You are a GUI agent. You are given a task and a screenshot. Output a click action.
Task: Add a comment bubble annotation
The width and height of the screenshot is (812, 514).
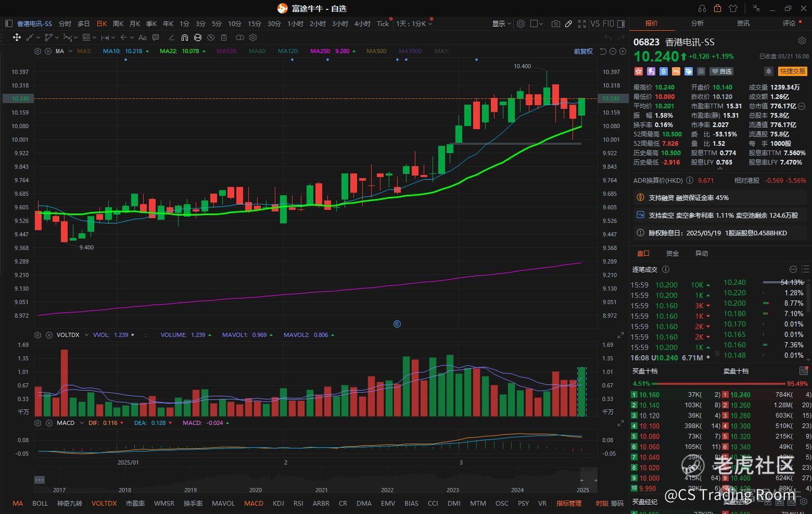tap(156, 37)
